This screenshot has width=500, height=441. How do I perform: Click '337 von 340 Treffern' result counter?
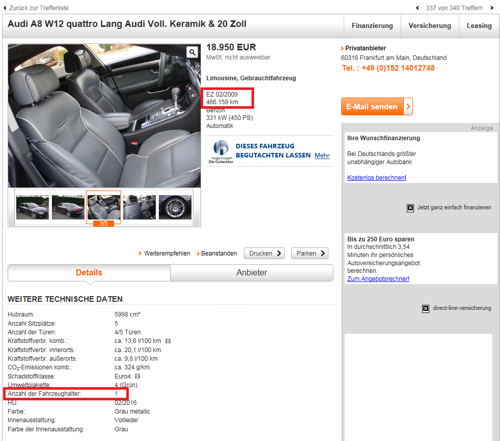454,8
